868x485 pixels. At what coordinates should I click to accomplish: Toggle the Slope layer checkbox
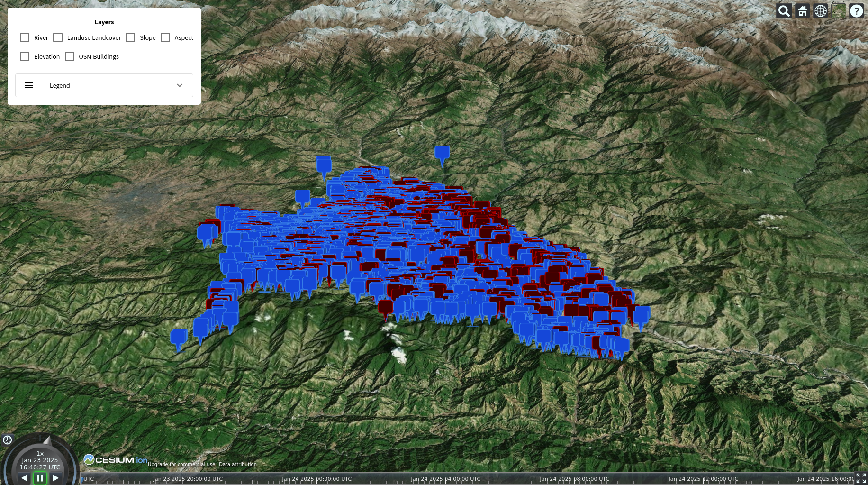(130, 37)
